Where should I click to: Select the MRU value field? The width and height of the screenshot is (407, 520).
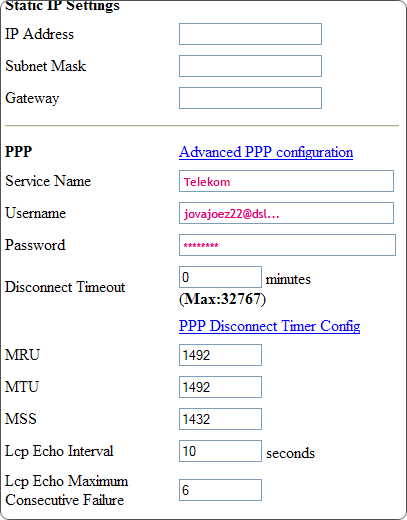pyautogui.click(x=220, y=355)
